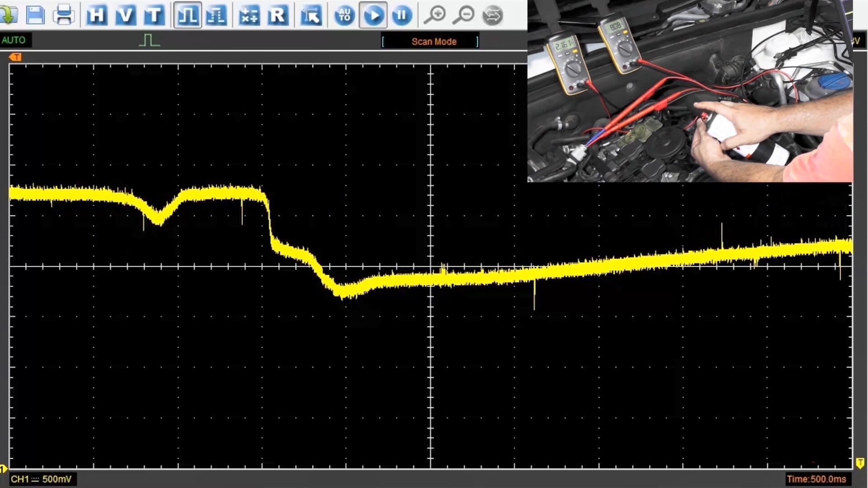
Task: Zoom out with the magnifier minus icon
Action: coord(463,15)
